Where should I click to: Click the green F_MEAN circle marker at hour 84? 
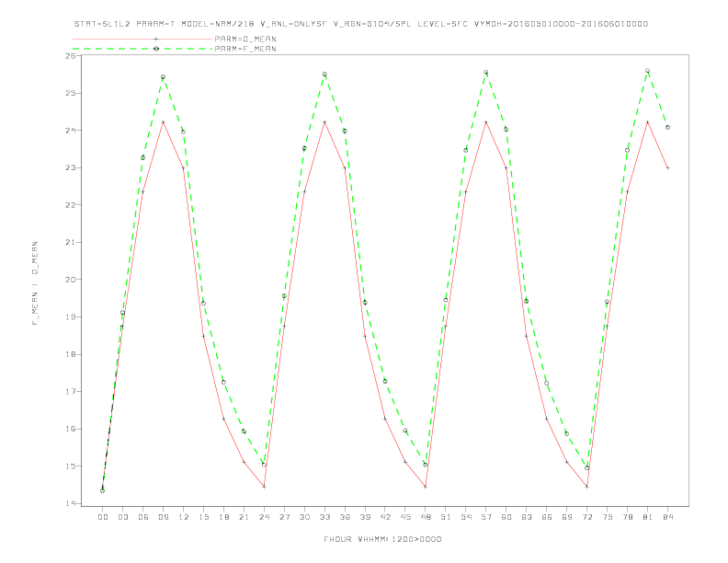tap(667, 127)
